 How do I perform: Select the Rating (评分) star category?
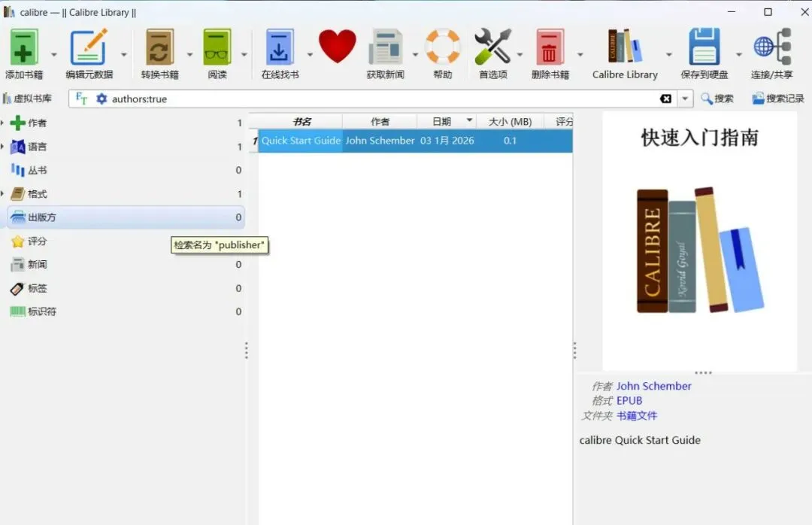click(126, 241)
